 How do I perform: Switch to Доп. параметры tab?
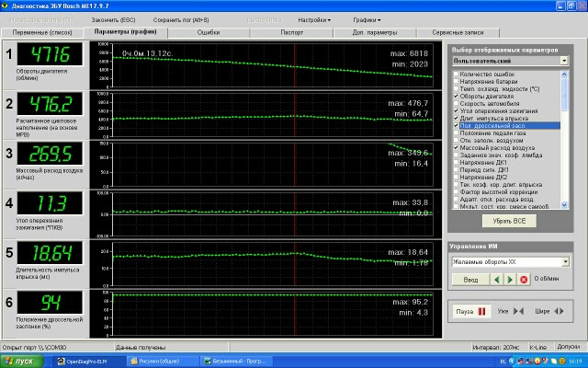375,33
